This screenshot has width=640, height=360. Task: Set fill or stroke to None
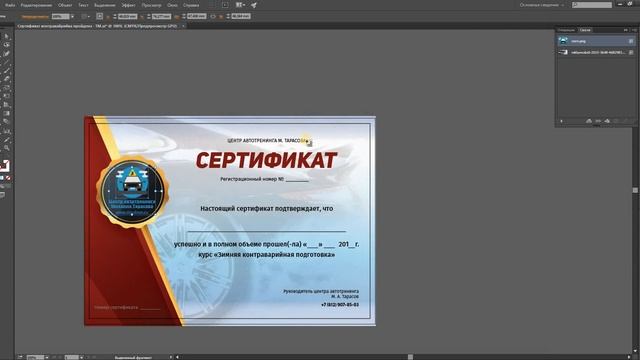(8, 178)
